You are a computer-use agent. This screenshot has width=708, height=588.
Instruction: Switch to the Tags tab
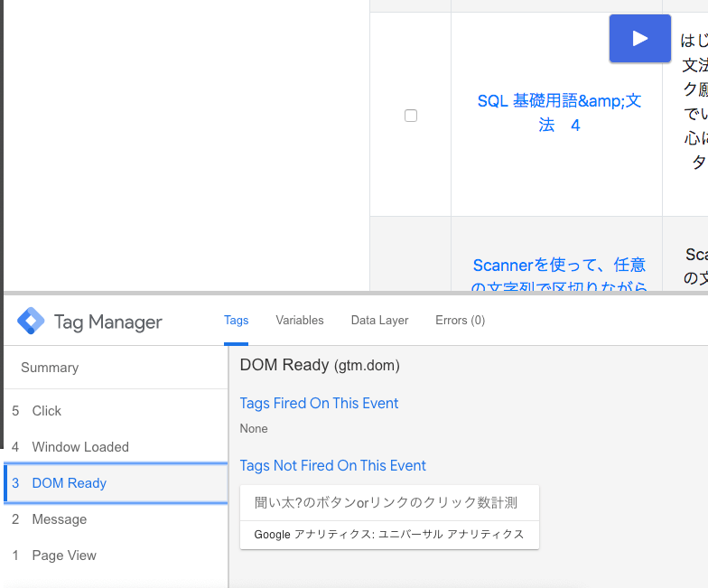(237, 320)
